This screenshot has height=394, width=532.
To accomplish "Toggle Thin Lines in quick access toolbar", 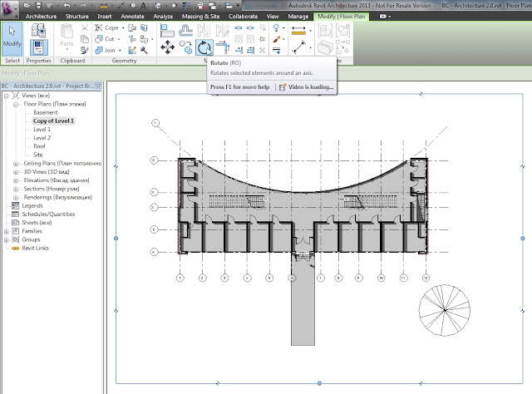I will [186, 6].
